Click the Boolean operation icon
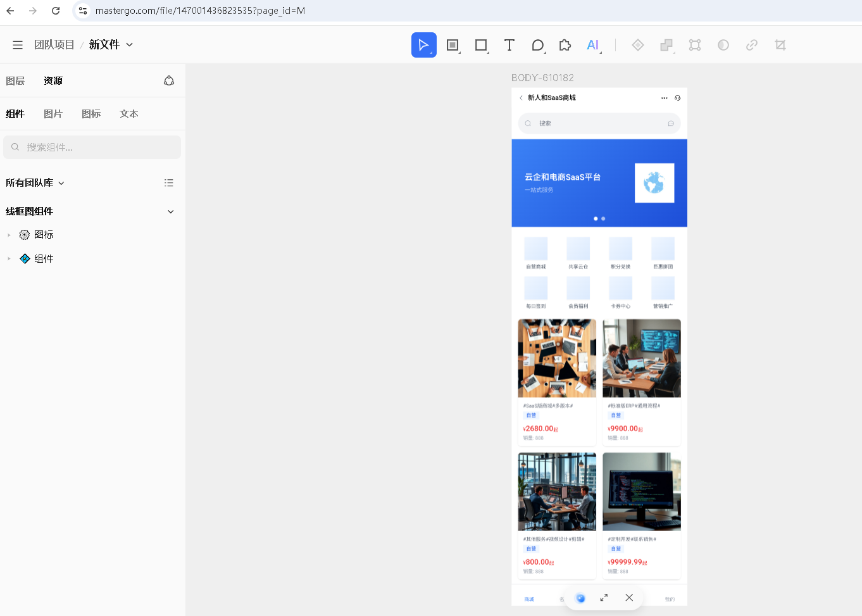This screenshot has width=862, height=616. (x=666, y=45)
